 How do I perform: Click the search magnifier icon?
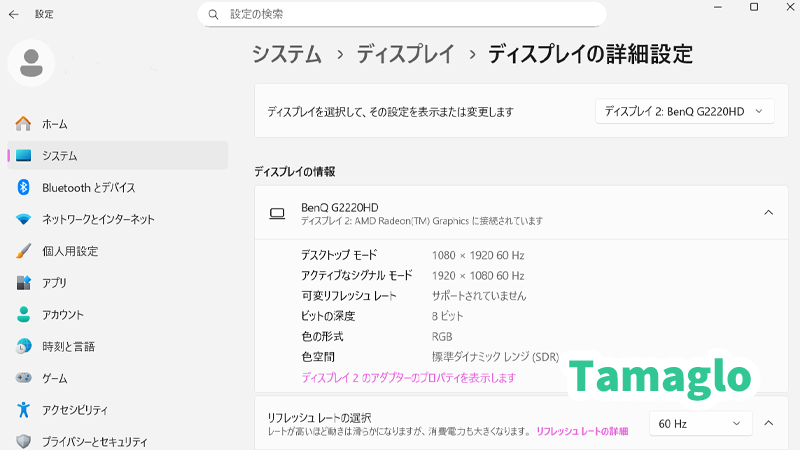click(x=213, y=14)
